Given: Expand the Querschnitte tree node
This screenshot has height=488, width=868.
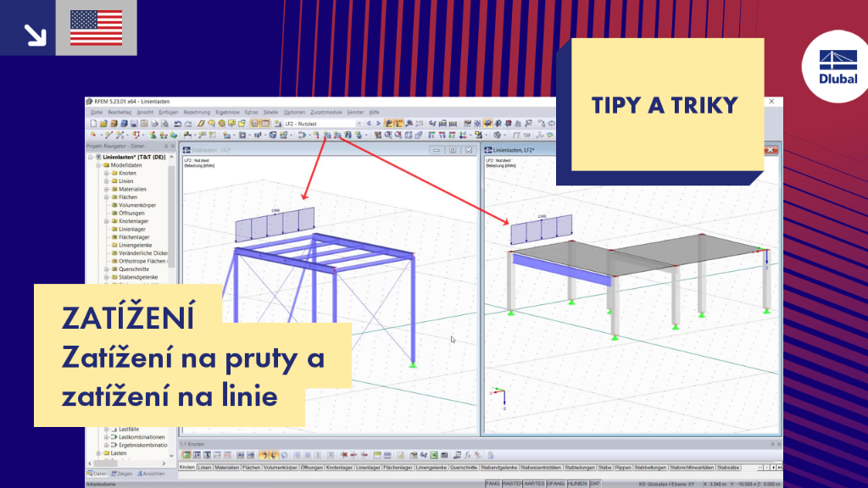Looking at the screenshot, I should pyautogui.click(x=106, y=269).
